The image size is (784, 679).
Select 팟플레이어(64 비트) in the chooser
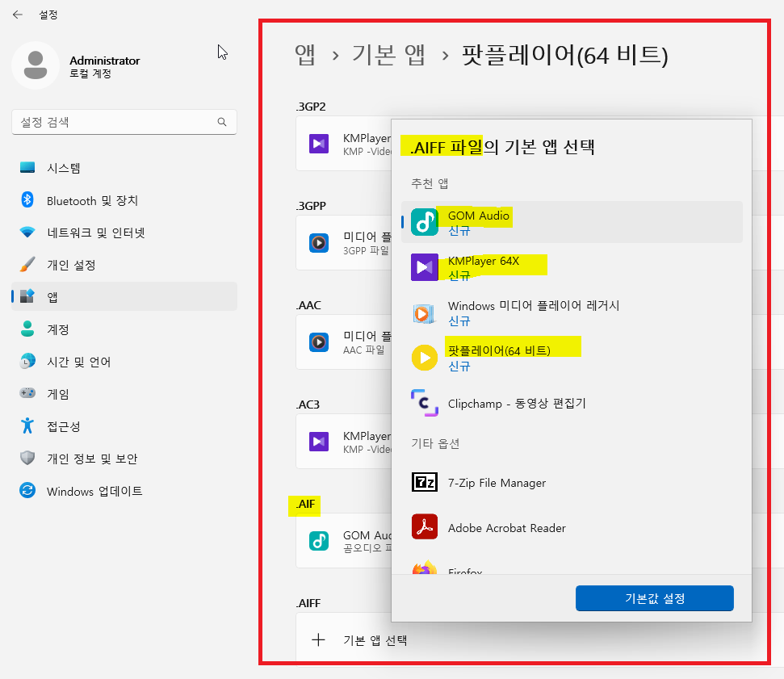(572, 358)
